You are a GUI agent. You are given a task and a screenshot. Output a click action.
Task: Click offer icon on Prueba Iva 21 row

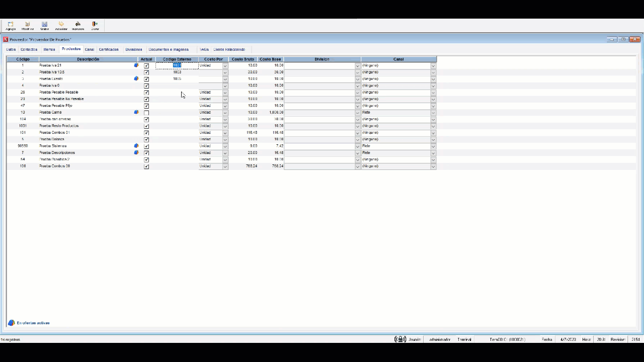[x=136, y=65]
